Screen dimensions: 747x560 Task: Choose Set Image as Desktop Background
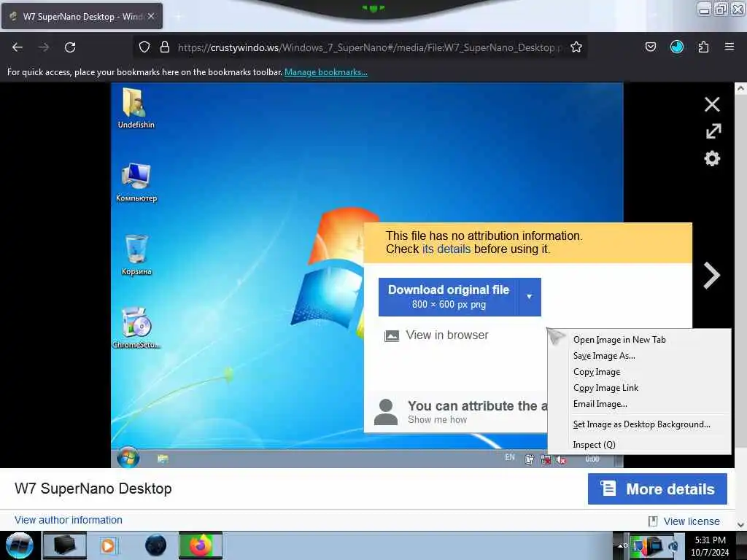(639, 424)
